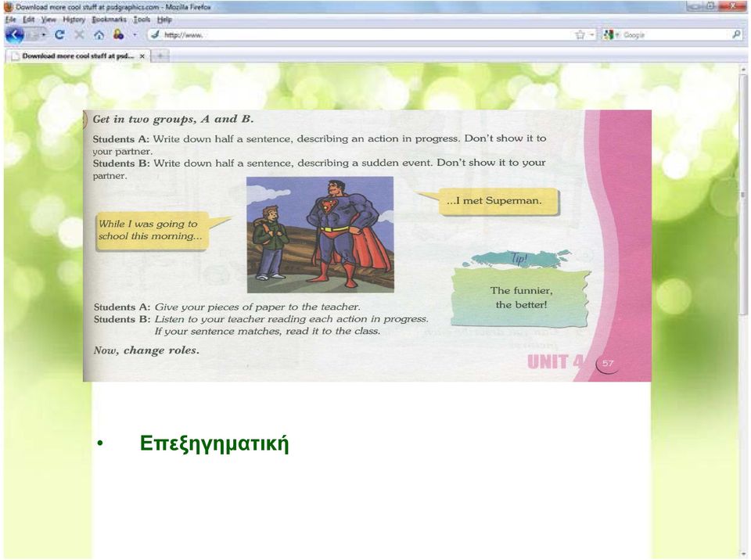751x560 pixels.
Task: Click the magnifier search button
Action: [x=736, y=34]
